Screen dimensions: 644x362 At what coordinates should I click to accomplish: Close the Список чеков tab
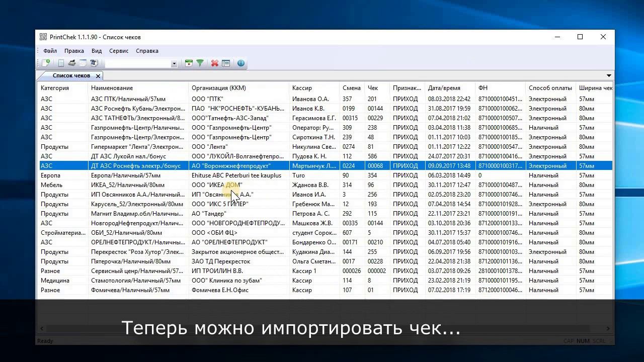[98, 76]
